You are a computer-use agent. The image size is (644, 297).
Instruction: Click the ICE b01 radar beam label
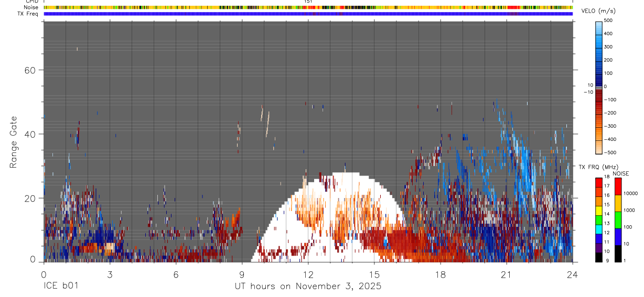tap(61, 287)
